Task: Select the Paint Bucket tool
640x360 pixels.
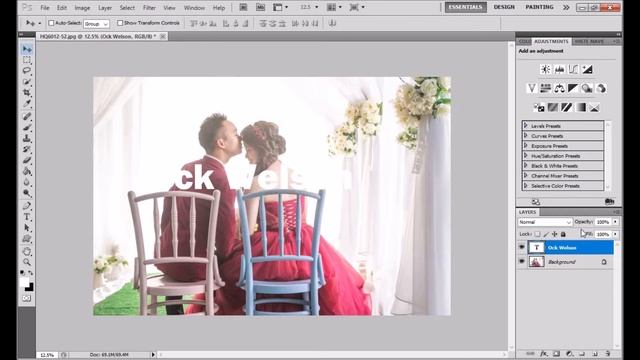Action: (27, 171)
